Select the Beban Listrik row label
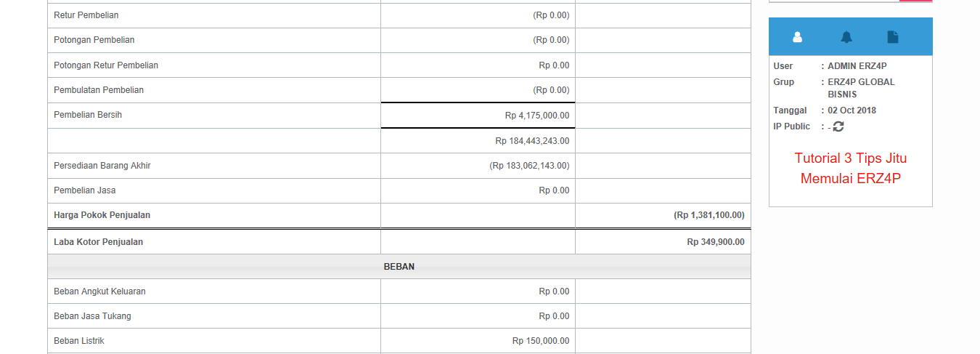The height and width of the screenshot is (354, 980). click(x=79, y=341)
